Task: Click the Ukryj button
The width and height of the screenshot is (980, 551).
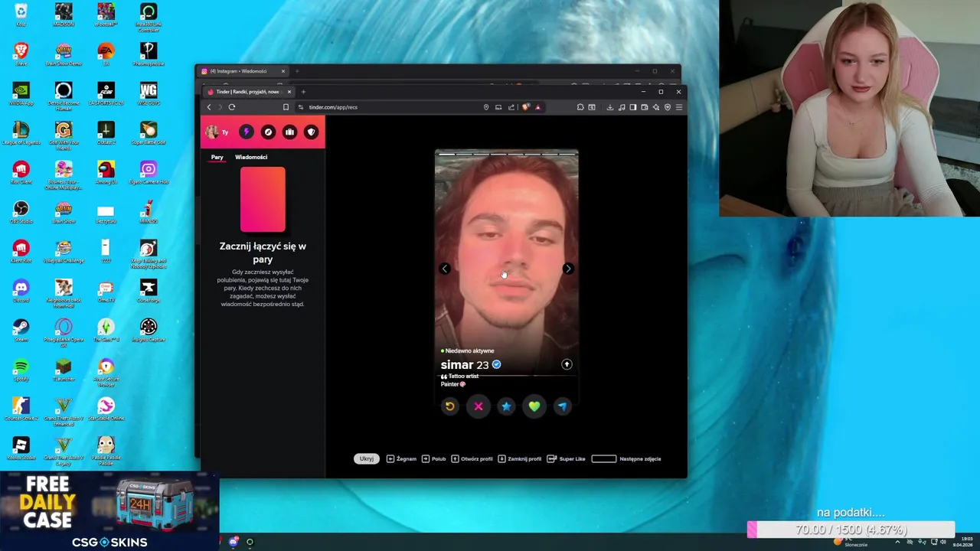Action: [367, 458]
